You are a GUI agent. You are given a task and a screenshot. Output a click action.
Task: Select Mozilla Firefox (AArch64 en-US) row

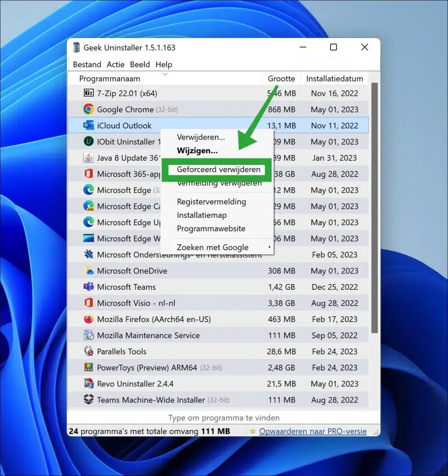coord(218,319)
